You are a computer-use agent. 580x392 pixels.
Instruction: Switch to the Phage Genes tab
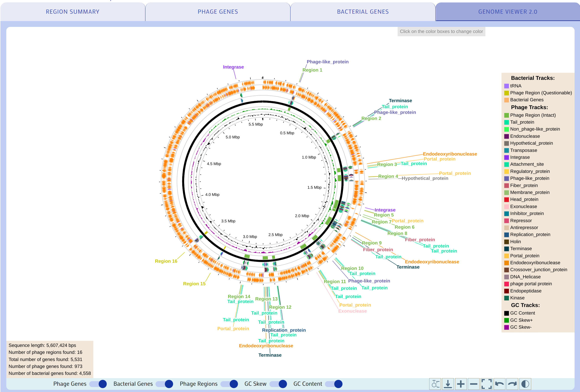(218, 12)
